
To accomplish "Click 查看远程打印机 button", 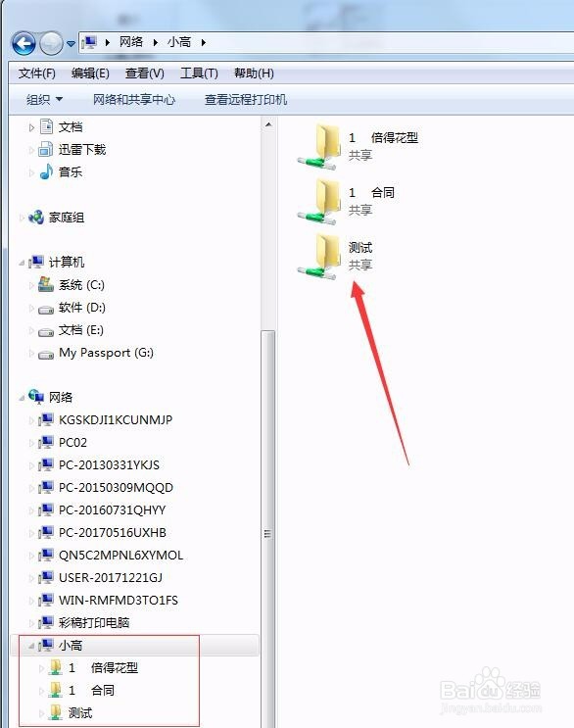I will click(246, 99).
